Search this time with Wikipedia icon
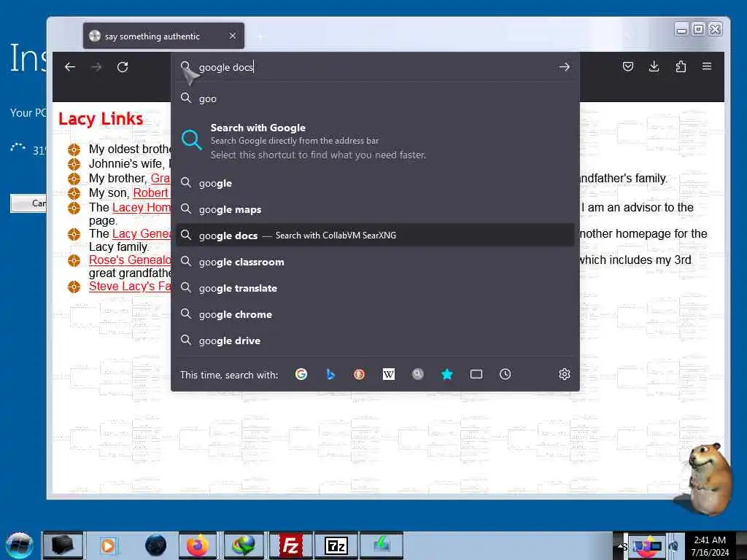The height and width of the screenshot is (560, 747). click(389, 374)
